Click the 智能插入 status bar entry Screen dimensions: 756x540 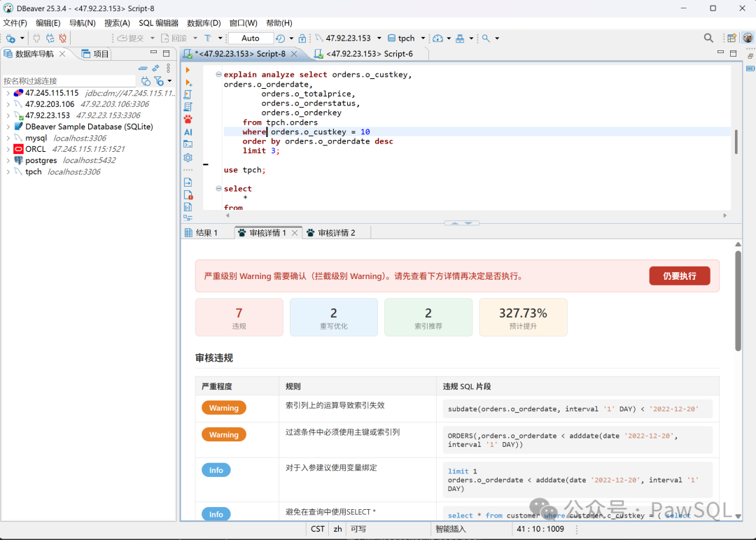click(x=451, y=529)
